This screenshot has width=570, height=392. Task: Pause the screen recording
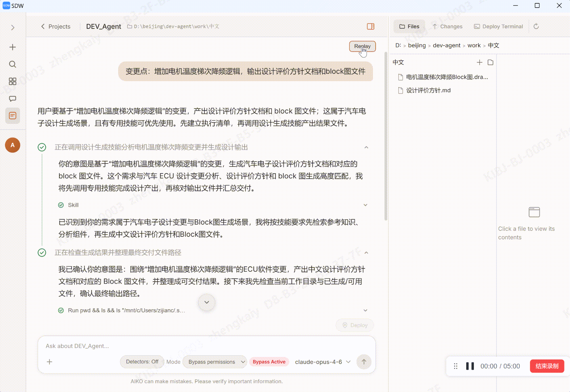pyautogui.click(x=470, y=366)
